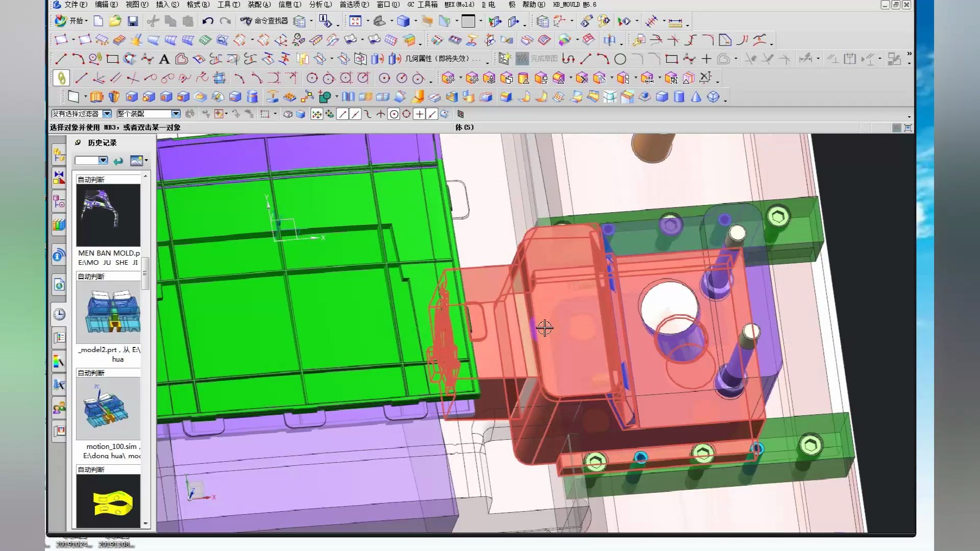Open the 分析 (Analysis) menu
The height and width of the screenshot is (551, 980).
320,5
